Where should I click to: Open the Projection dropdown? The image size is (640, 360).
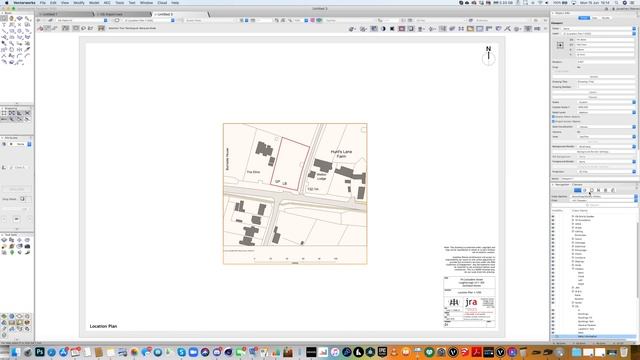pos(607,171)
